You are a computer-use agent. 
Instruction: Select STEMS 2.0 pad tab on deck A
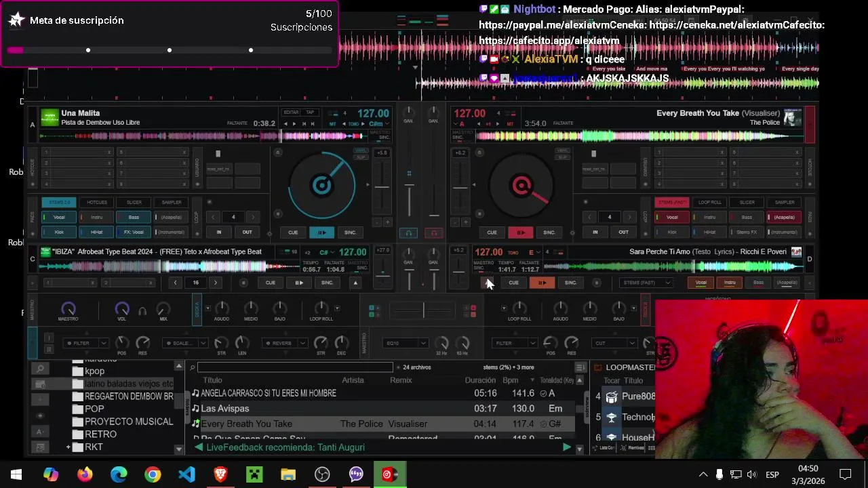(x=59, y=202)
